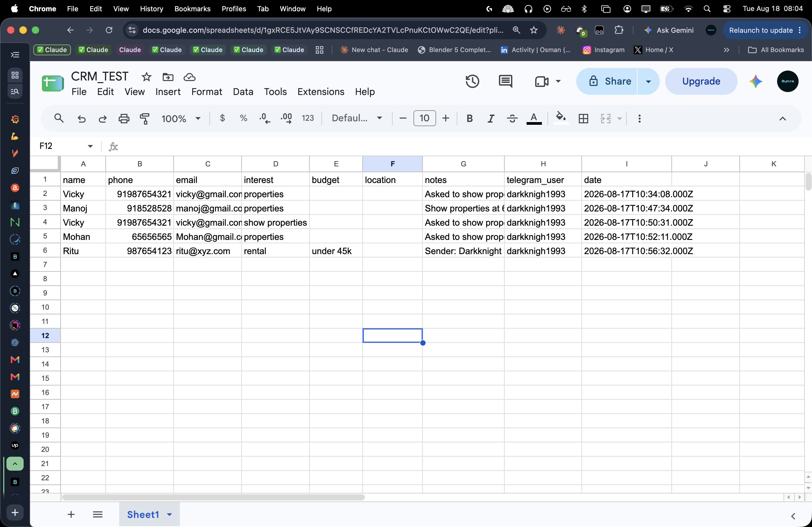Open the Insert menu
Image resolution: width=812 pixels, height=527 pixels.
click(x=168, y=92)
